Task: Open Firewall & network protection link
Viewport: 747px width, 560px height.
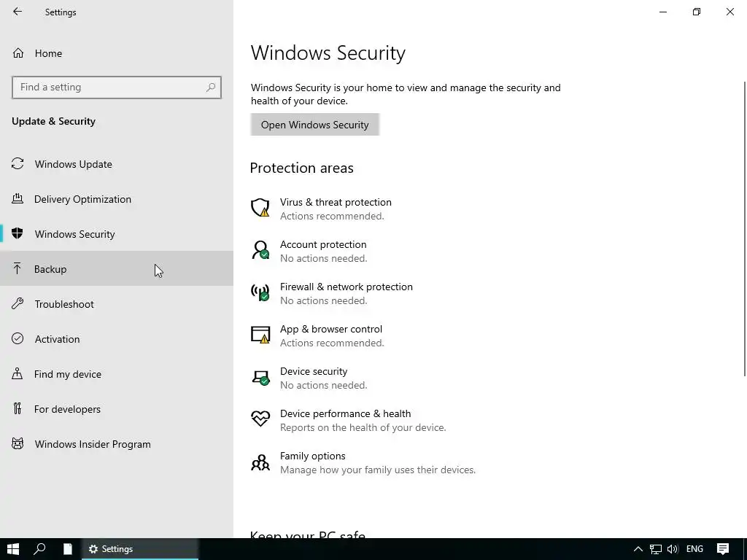Action: click(x=347, y=287)
